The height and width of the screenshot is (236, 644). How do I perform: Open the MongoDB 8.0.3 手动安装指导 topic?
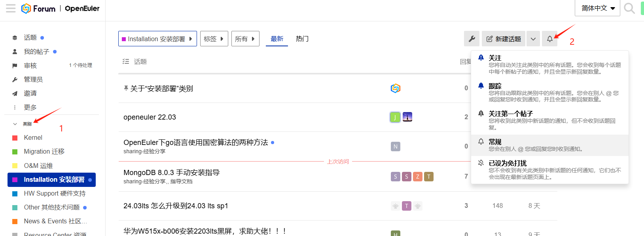pyautogui.click(x=171, y=173)
